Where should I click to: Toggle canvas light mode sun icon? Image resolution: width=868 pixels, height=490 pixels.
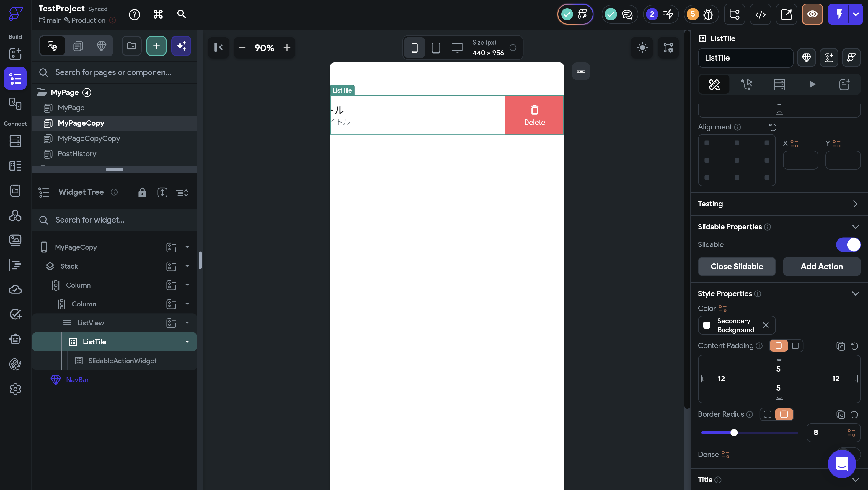click(642, 48)
